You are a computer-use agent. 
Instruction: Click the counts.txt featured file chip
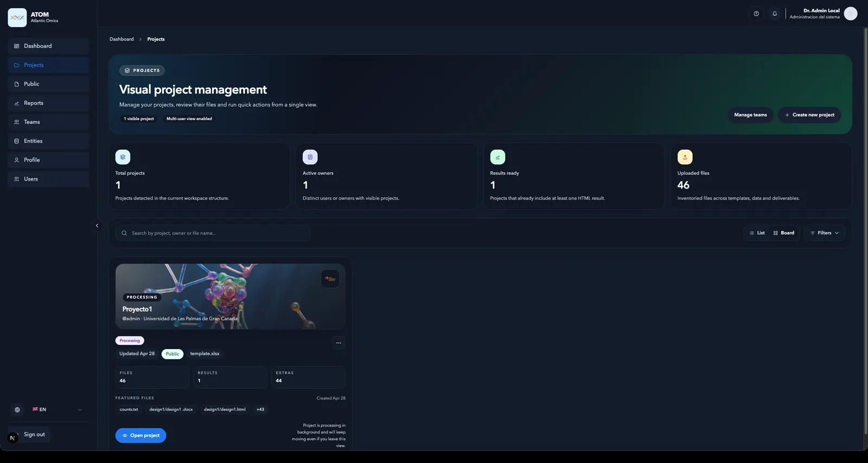pyautogui.click(x=129, y=409)
